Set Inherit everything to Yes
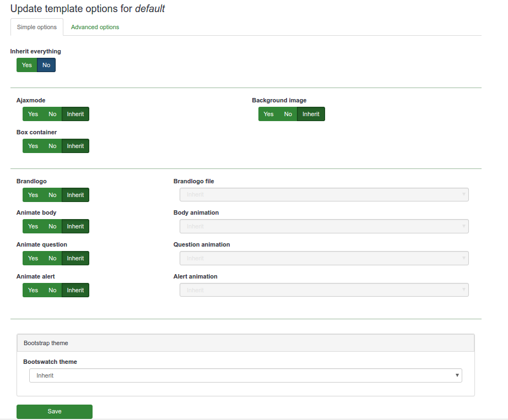The width and height of the screenshot is (508, 420). point(27,65)
